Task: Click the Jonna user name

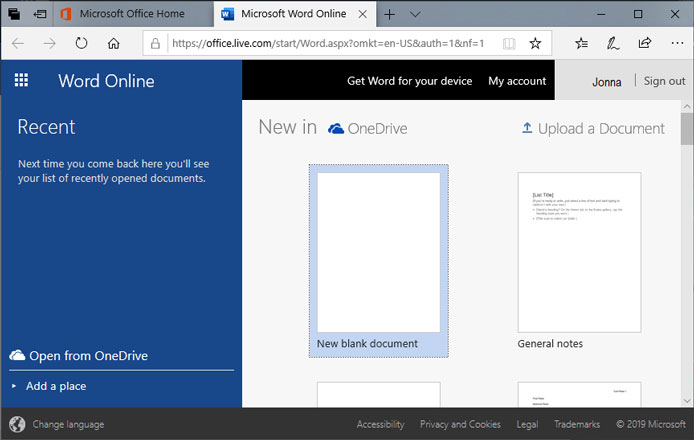Action: coord(607,82)
